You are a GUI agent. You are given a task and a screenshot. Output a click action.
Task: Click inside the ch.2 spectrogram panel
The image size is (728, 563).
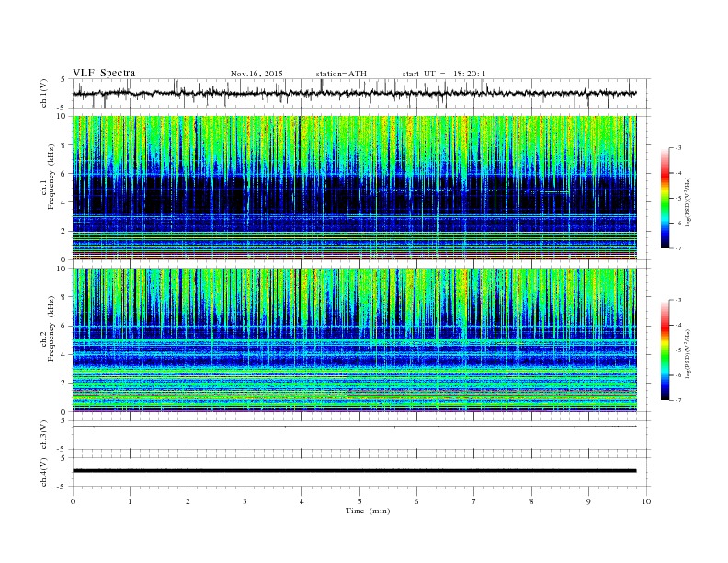coord(354,340)
